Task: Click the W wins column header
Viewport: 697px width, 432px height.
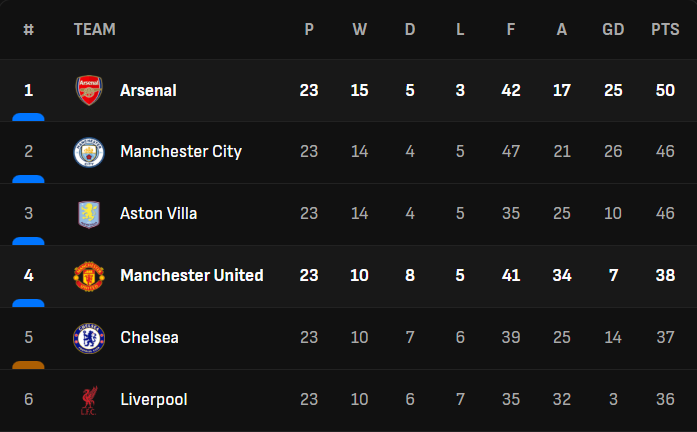Action: pos(359,30)
